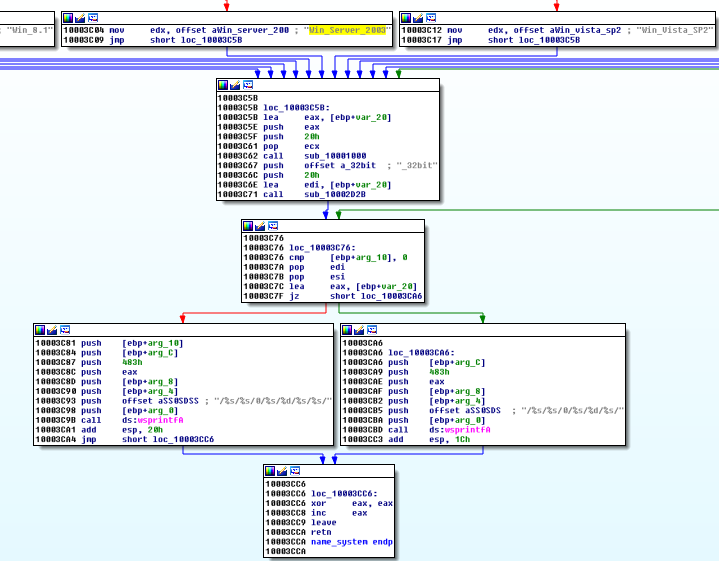Click group-nodes icon of Win_Vista_SP2 node
The width and height of the screenshot is (719, 561).
pyautogui.click(x=431, y=18)
